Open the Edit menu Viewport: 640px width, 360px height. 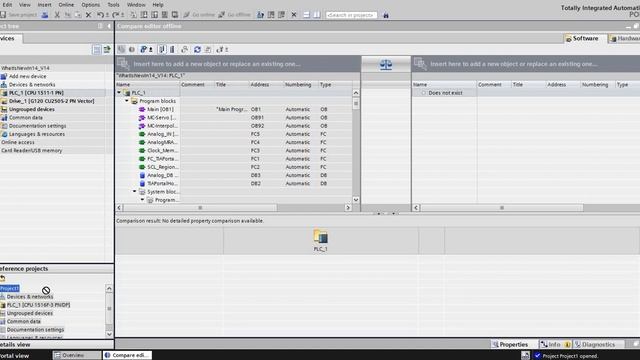(x=7, y=4)
